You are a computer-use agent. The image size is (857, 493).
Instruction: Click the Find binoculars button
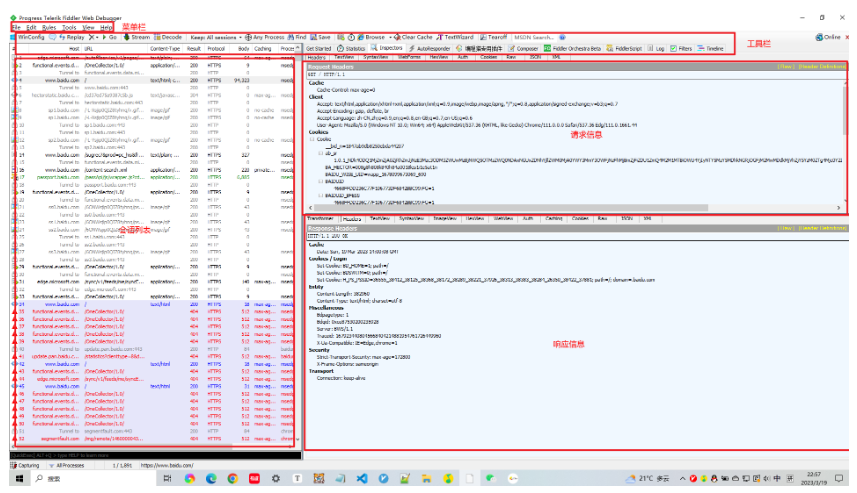(x=297, y=37)
